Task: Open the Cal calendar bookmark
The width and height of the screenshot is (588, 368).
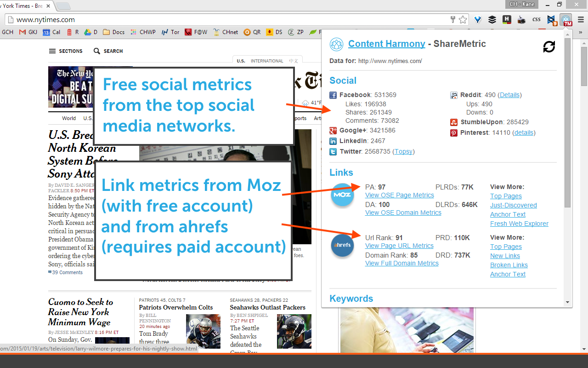Action: click(51, 32)
